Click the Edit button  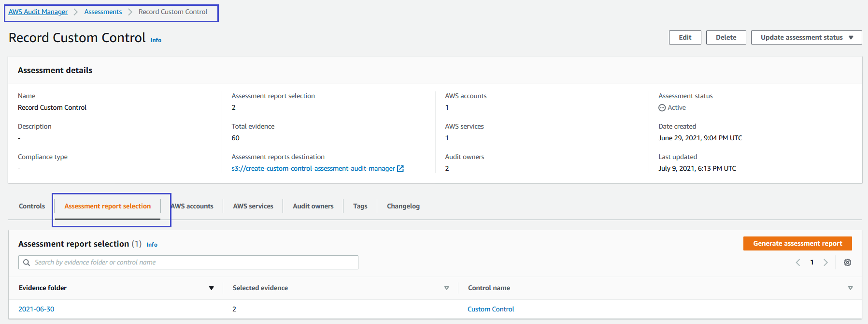pyautogui.click(x=685, y=38)
